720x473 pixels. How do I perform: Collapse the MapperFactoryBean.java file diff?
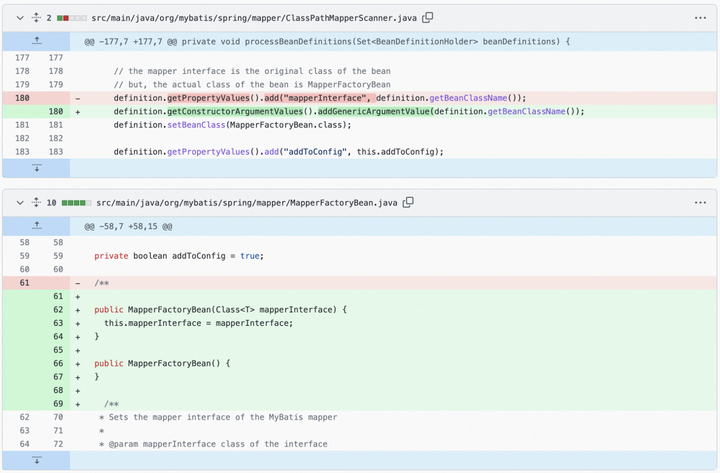coord(19,202)
